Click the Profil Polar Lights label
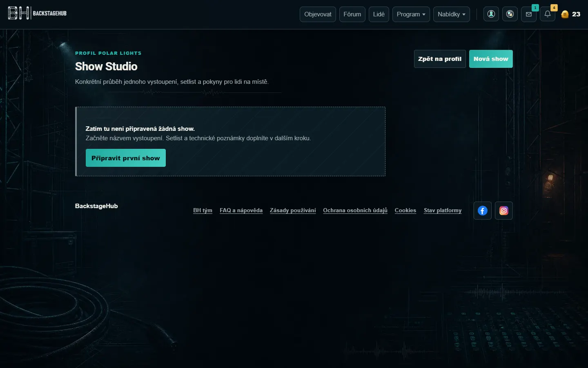The width and height of the screenshot is (588, 368). (x=108, y=53)
